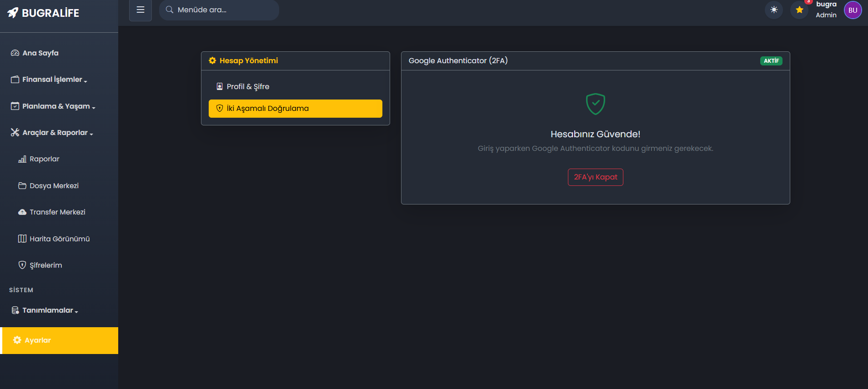Open Raporlar bar chart icon
Image resolution: width=868 pixels, height=389 pixels.
22,159
